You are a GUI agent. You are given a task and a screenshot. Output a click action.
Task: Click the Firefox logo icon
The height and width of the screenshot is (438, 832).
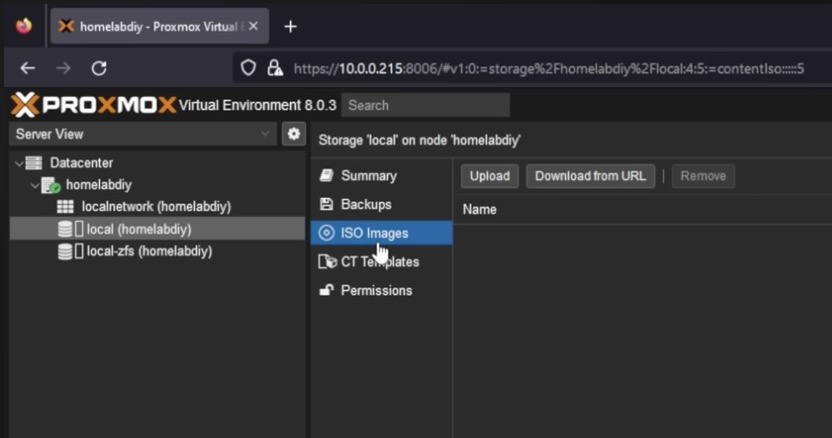coord(23,25)
